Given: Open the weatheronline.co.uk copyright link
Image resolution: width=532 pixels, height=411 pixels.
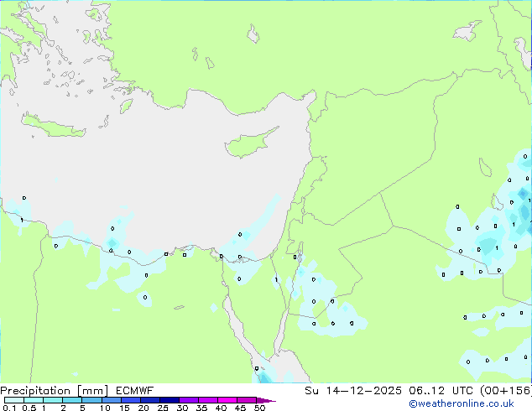Looking at the screenshot, I should 462,403.
